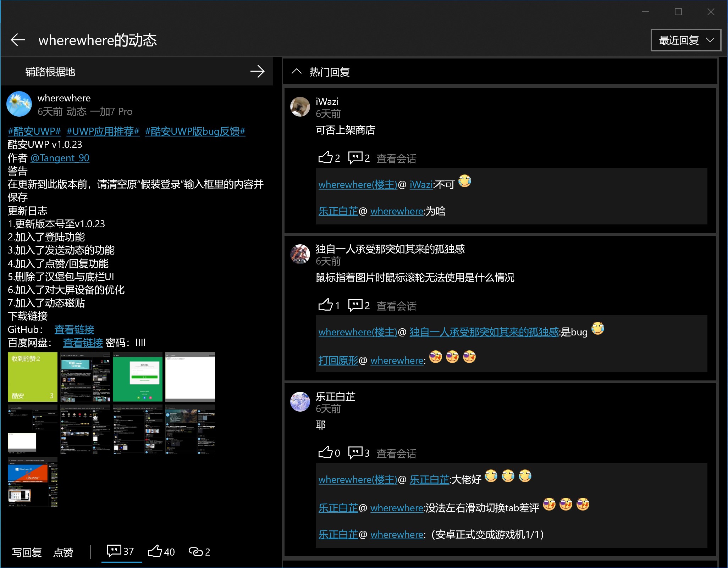Click comment icon on 乐正白芷's reply
This screenshot has width=728, height=568.
355,452
